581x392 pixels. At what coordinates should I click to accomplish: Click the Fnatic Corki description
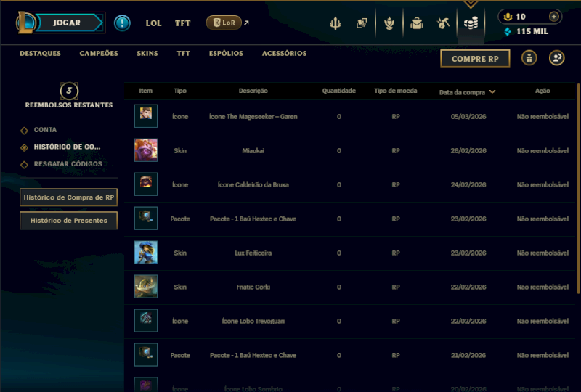click(253, 287)
